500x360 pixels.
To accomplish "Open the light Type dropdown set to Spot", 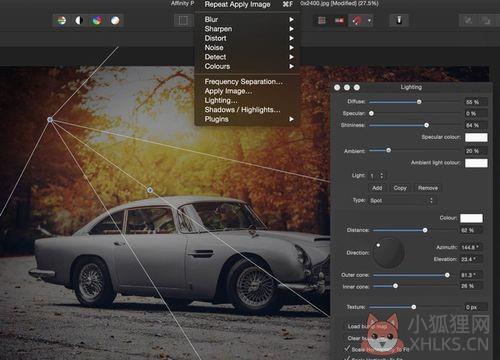I will (x=401, y=200).
